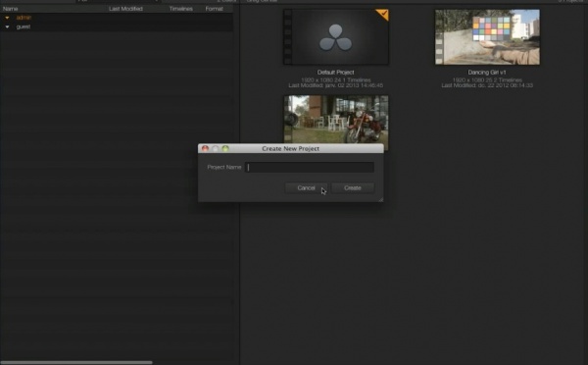Click the dialog's green zoom button
Screen dimensions: 588x365
click(225, 149)
